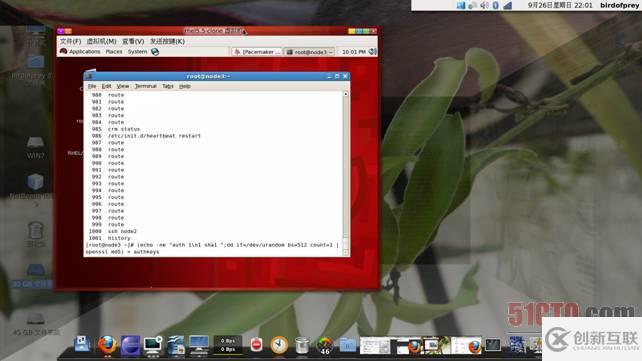
Task: Open the terminal Help menu
Action: pos(185,86)
